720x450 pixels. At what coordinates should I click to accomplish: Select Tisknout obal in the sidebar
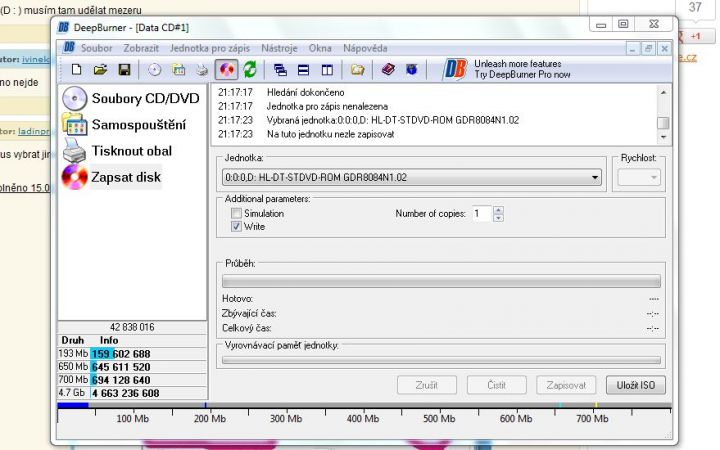coord(118,151)
